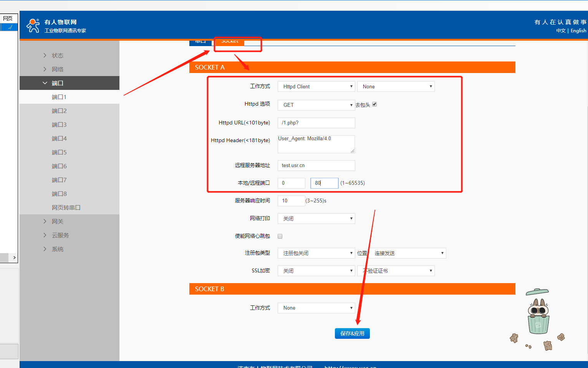588x368 pixels.
Task: Expand the 状态 sidebar section
Action: point(70,55)
